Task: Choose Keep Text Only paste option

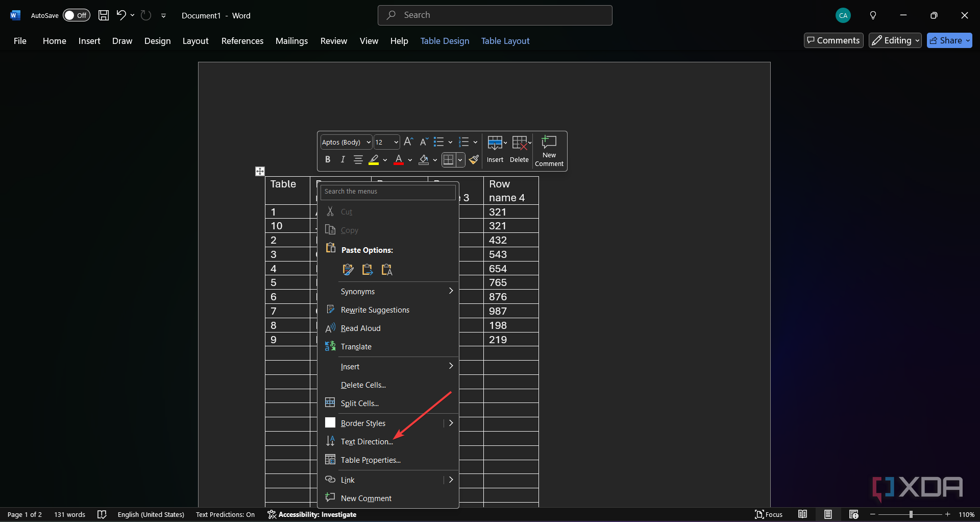Action: point(387,270)
